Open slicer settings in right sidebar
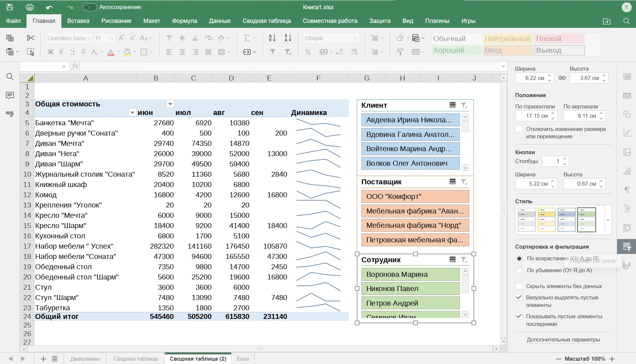 [x=627, y=246]
